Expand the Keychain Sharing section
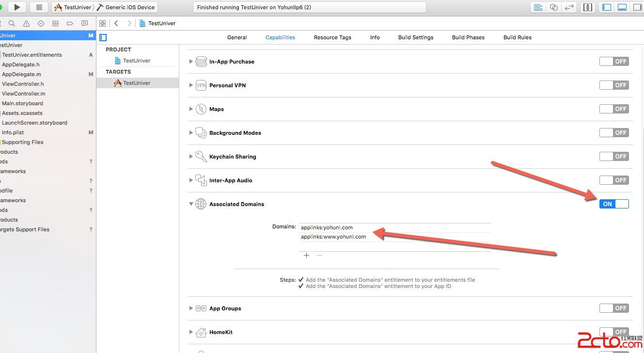 click(191, 157)
